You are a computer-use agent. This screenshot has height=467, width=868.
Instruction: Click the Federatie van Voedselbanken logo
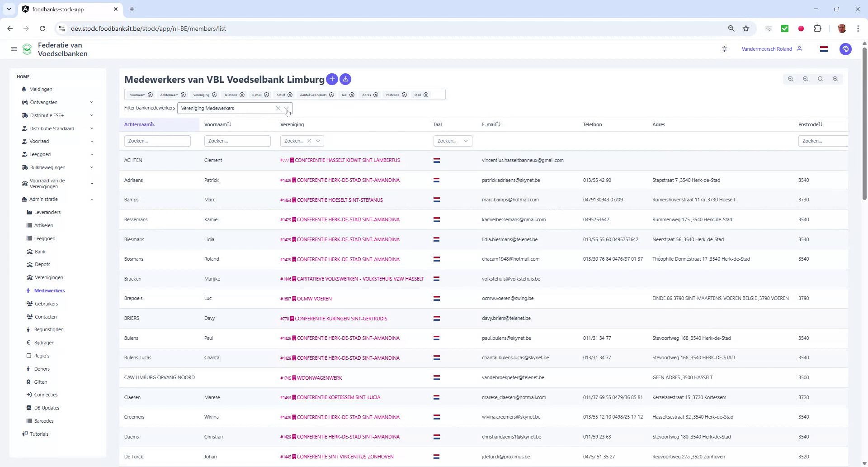(27, 49)
